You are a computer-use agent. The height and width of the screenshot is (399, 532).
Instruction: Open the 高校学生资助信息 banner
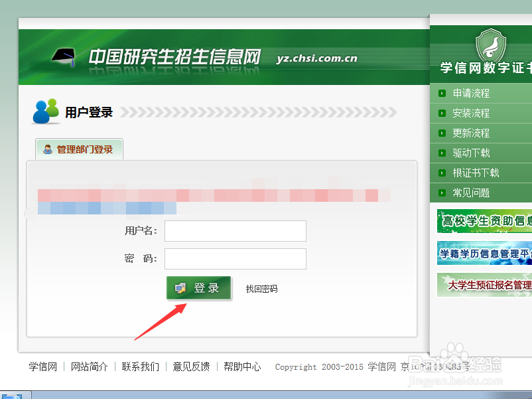click(484, 221)
